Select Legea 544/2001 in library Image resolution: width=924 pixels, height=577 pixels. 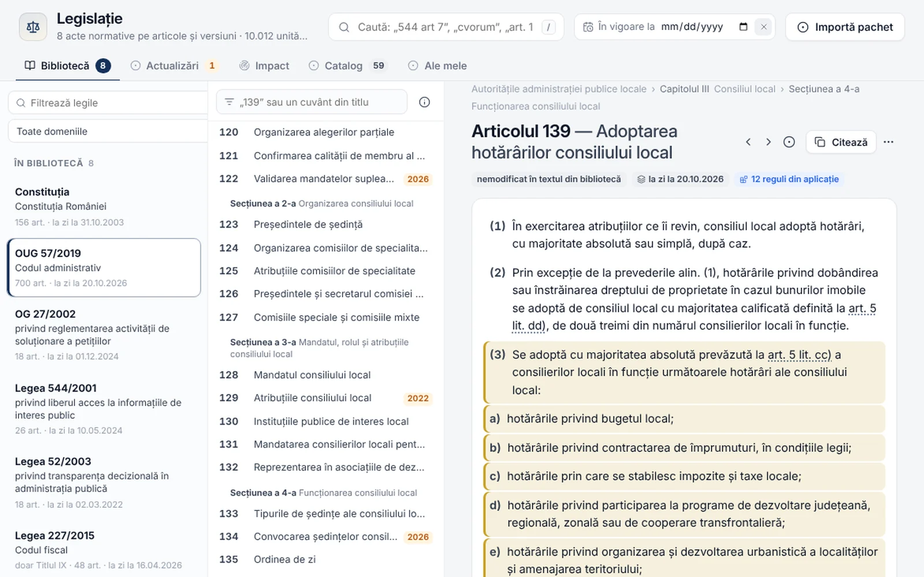pyautogui.click(x=104, y=409)
